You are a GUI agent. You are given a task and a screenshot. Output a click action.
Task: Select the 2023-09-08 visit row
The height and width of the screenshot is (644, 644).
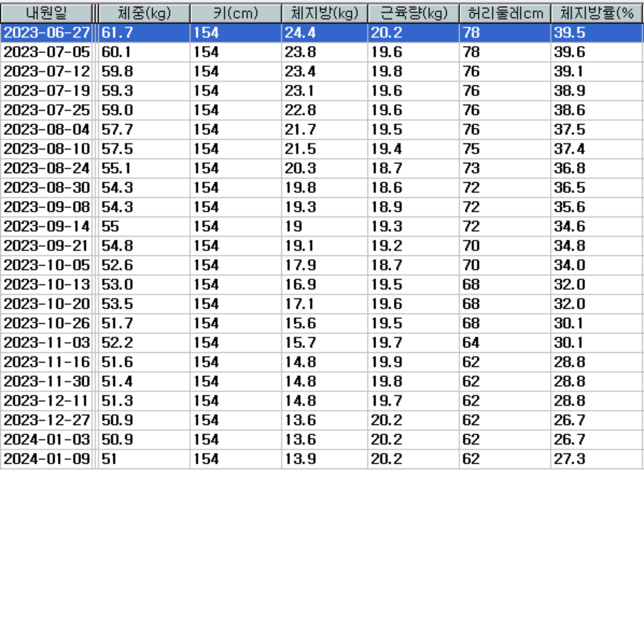[322, 207]
